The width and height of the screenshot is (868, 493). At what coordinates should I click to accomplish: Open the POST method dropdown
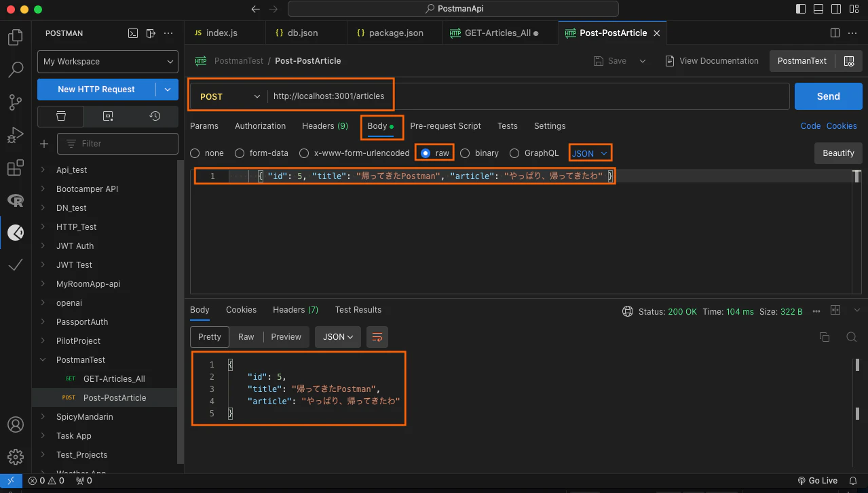[x=229, y=97]
